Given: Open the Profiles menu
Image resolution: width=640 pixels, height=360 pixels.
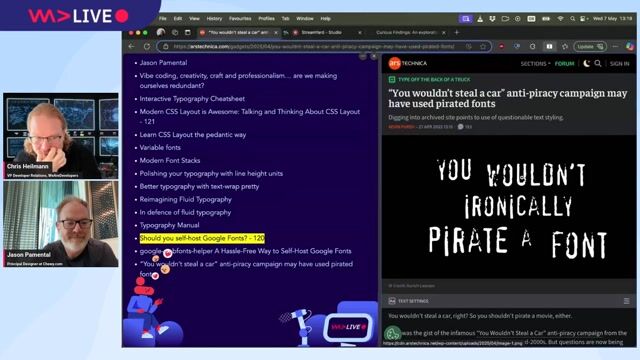Looking at the screenshot, I should point(267,19).
